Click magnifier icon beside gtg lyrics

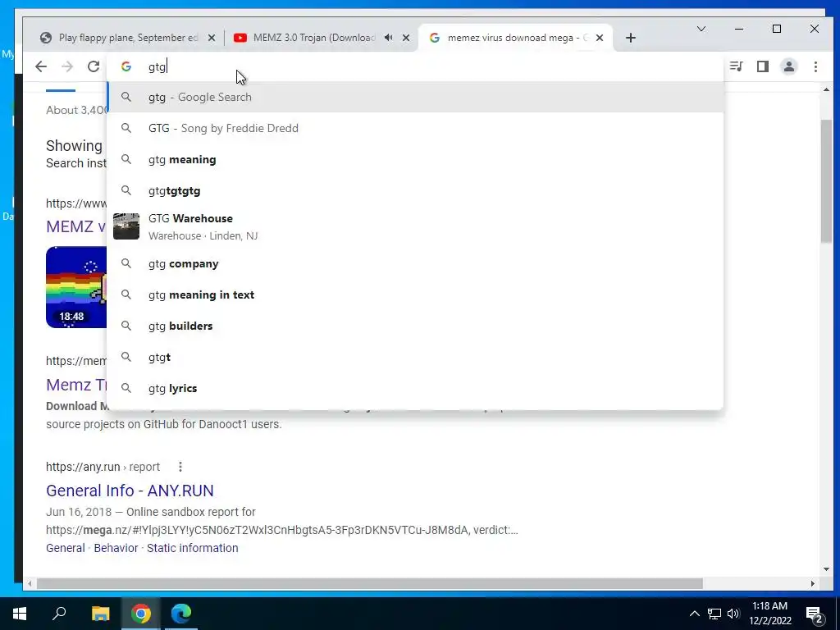[x=126, y=388]
